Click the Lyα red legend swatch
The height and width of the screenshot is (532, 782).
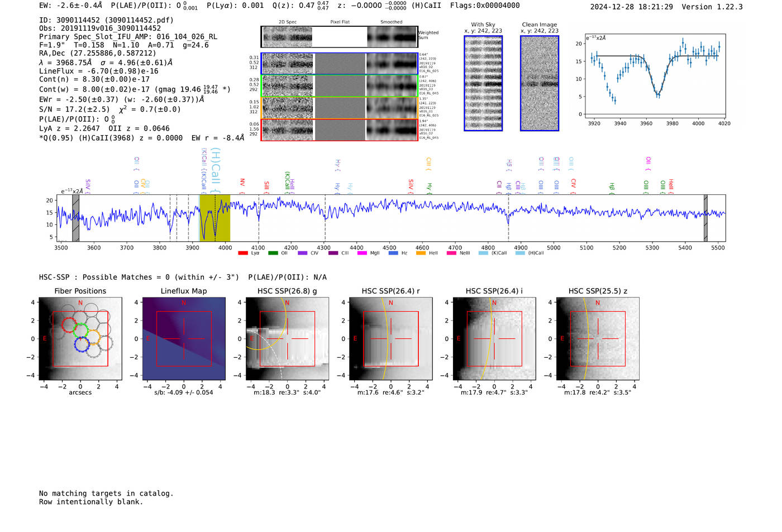[243, 253]
